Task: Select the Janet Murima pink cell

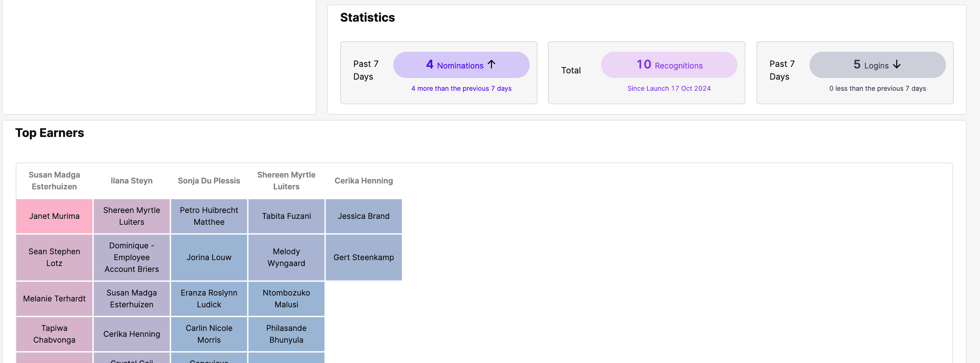Action: click(54, 216)
